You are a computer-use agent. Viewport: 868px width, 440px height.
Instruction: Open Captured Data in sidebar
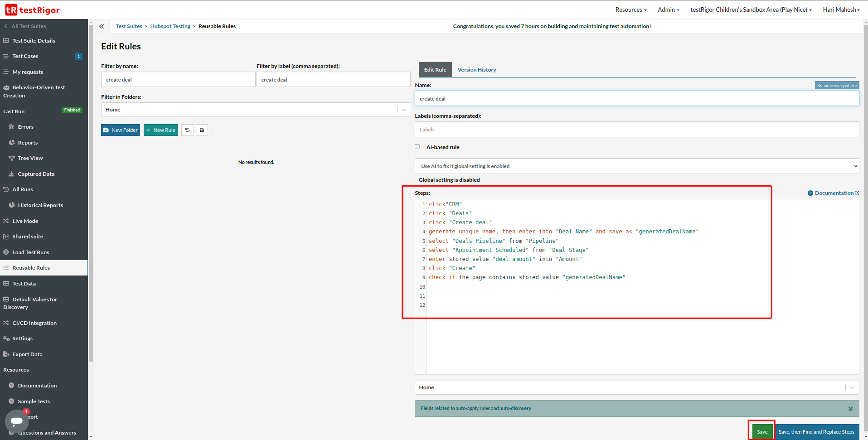tap(36, 174)
